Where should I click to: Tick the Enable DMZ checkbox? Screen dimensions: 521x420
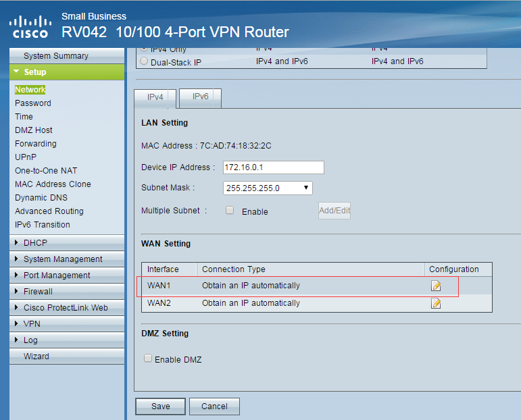(148, 359)
